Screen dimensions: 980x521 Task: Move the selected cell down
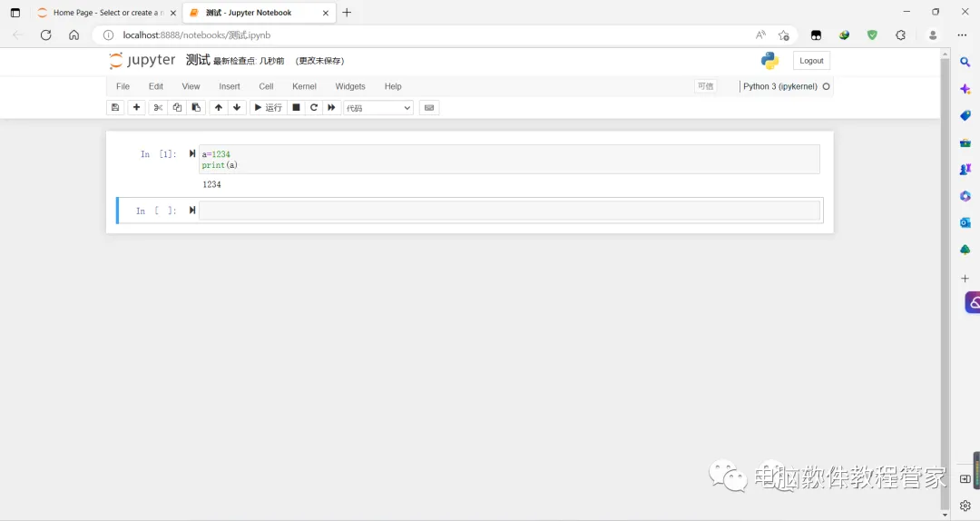point(237,108)
